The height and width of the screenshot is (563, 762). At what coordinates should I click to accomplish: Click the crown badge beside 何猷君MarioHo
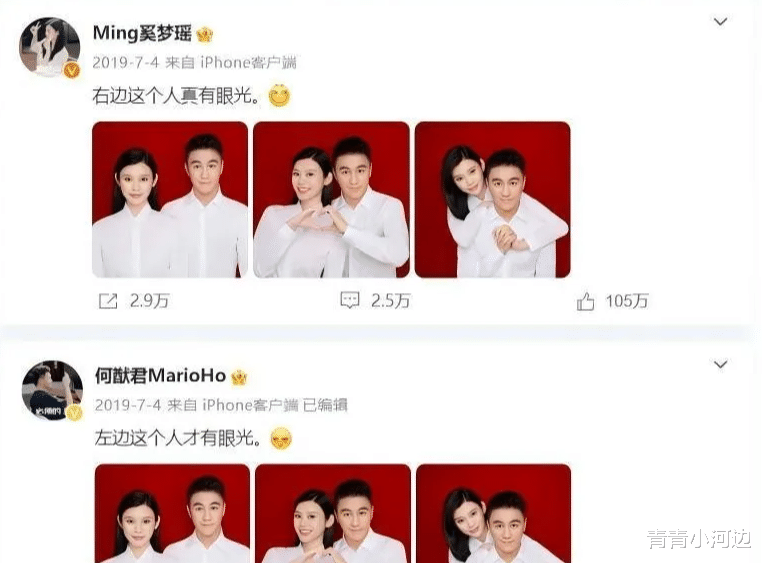(239, 377)
